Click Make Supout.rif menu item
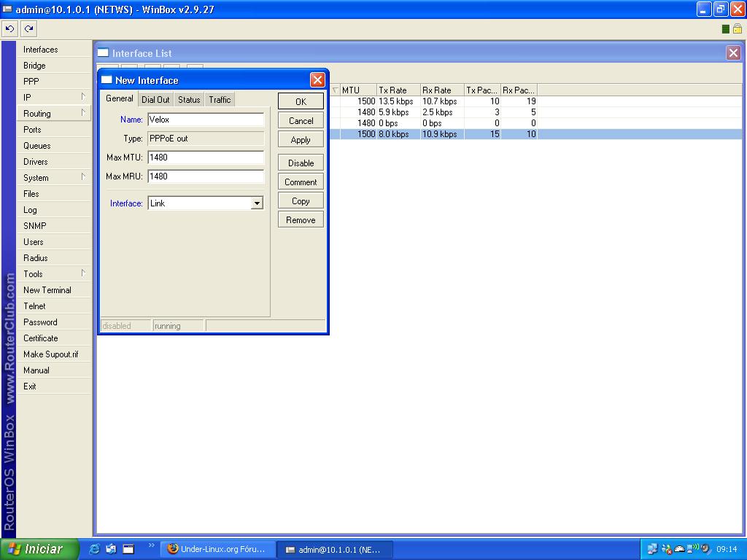This screenshot has height=560, width=747. pos(54,354)
